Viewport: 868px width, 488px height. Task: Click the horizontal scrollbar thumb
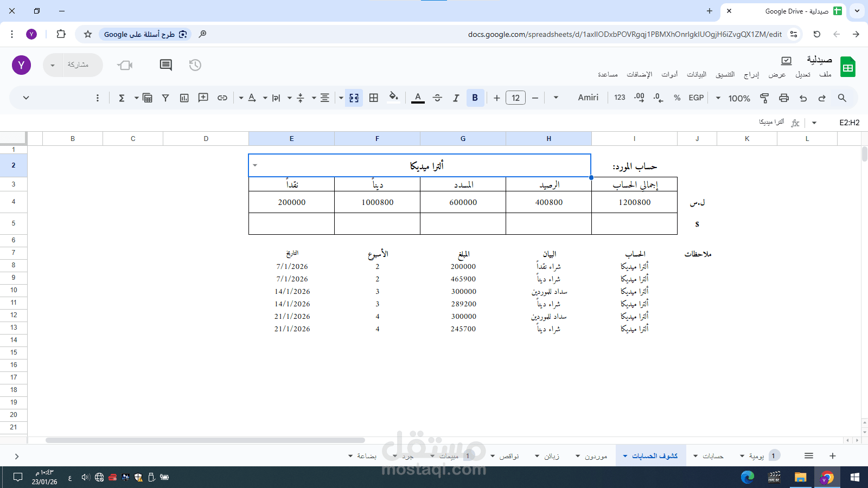(205, 440)
